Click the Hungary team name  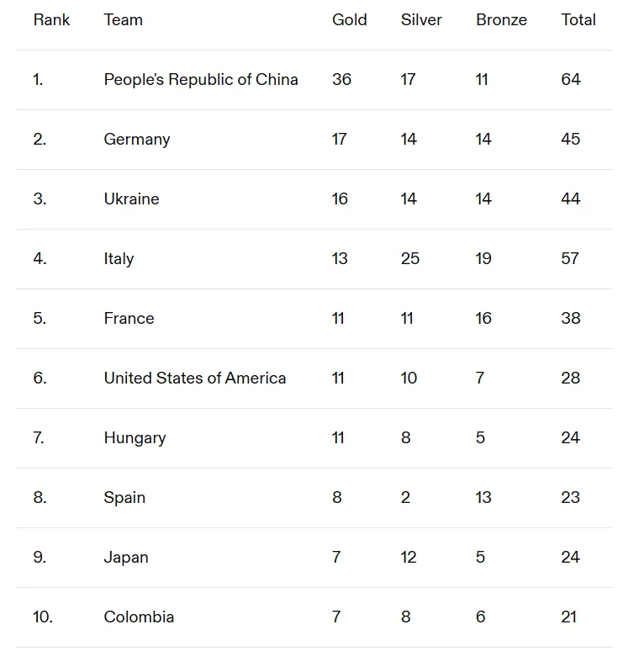(135, 438)
